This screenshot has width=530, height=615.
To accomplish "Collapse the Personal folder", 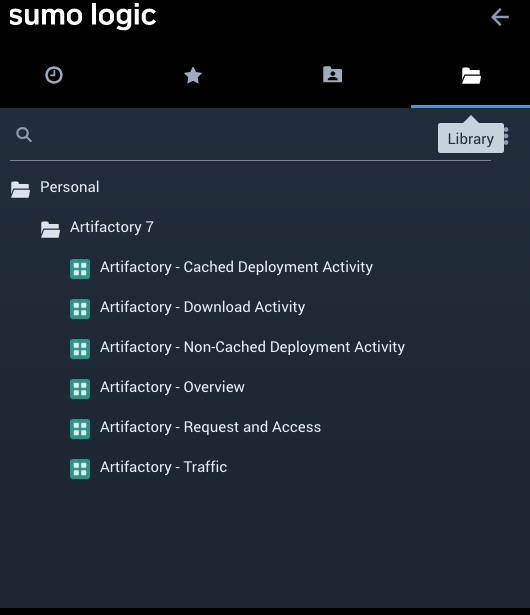I will (20, 189).
